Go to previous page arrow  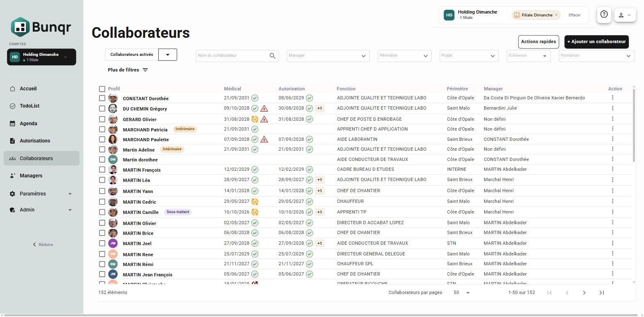[567, 293]
